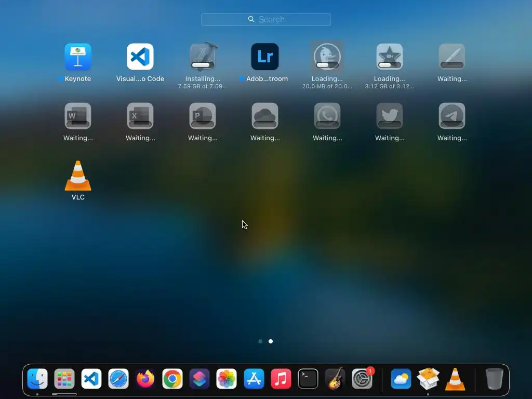Viewport: 532px width, 399px height.
Task: Click the Launchpad Search field
Action: pos(265,19)
